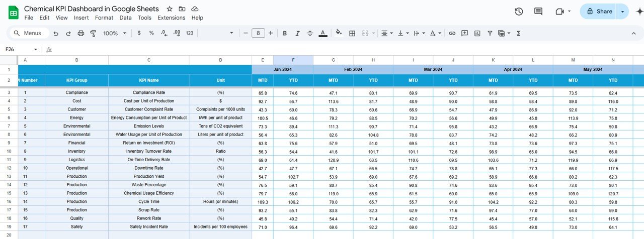Open the table views dropdown

tap(504, 33)
